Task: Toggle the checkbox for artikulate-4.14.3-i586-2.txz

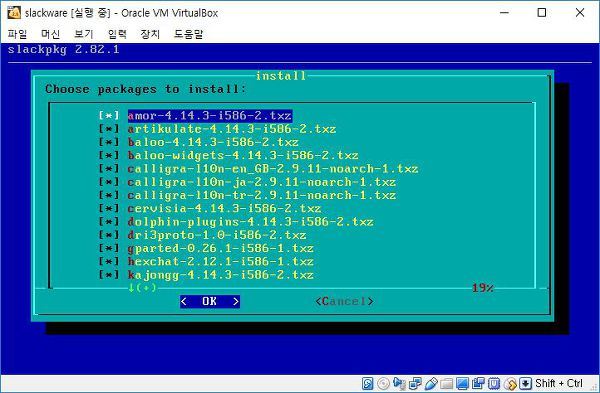Action: click(109, 129)
